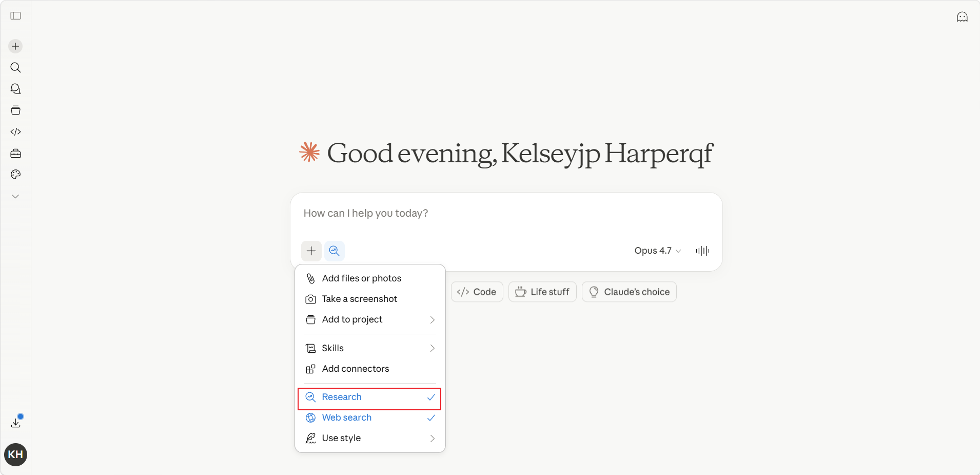Select Take a screenshot

tap(370, 299)
